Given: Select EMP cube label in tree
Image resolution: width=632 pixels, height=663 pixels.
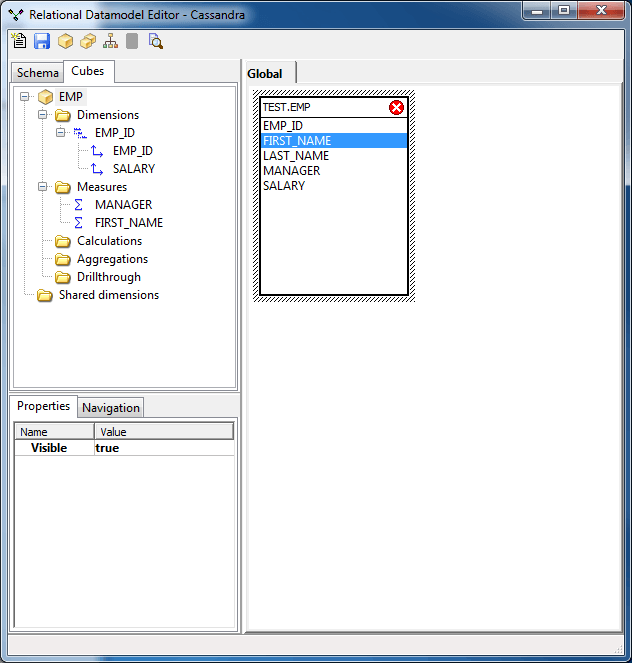Looking at the screenshot, I should (71, 97).
